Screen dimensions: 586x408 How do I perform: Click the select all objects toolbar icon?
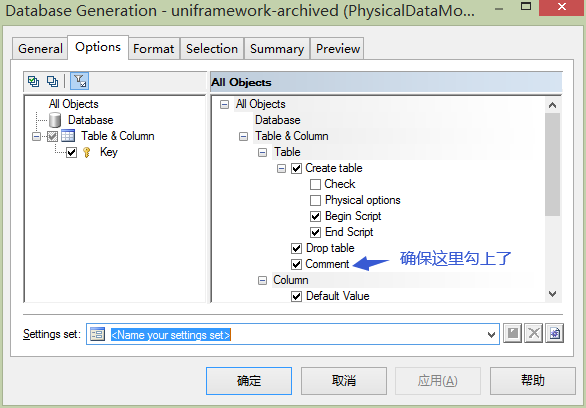pyautogui.click(x=34, y=81)
